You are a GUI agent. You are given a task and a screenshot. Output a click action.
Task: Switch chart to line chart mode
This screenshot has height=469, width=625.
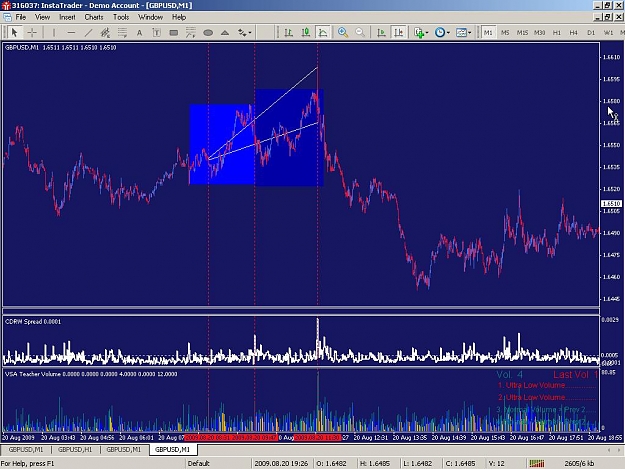coord(323,33)
